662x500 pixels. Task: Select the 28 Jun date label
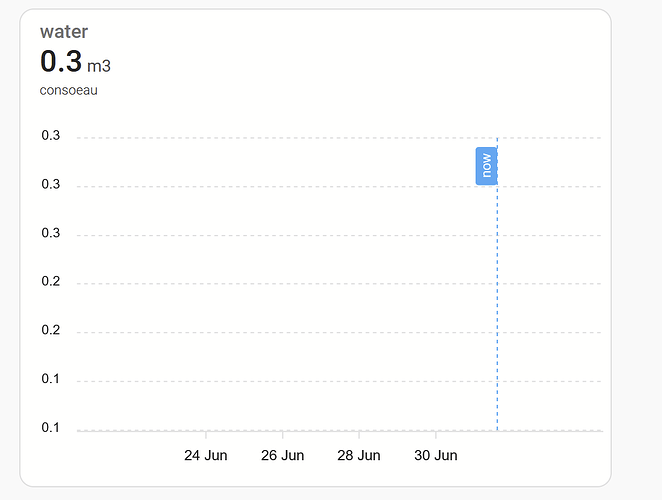pyautogui.click(x=359, y=456)
